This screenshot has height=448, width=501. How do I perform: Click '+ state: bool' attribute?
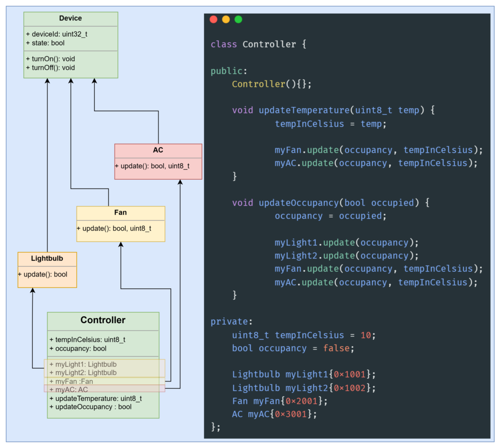click(46, 43)
